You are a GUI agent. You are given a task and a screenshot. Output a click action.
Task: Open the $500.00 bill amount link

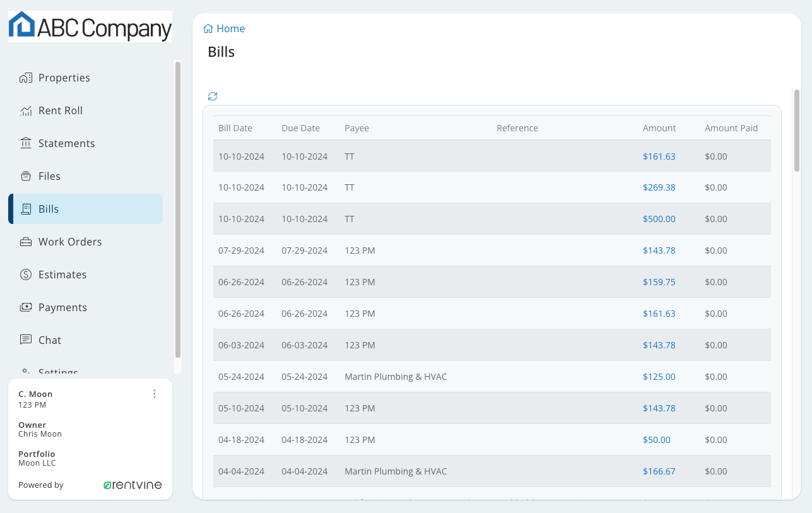(659, 219)
